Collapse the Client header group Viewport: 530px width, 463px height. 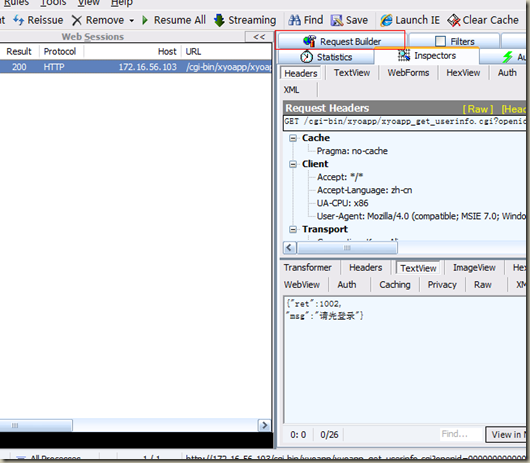tap(293, 164)
